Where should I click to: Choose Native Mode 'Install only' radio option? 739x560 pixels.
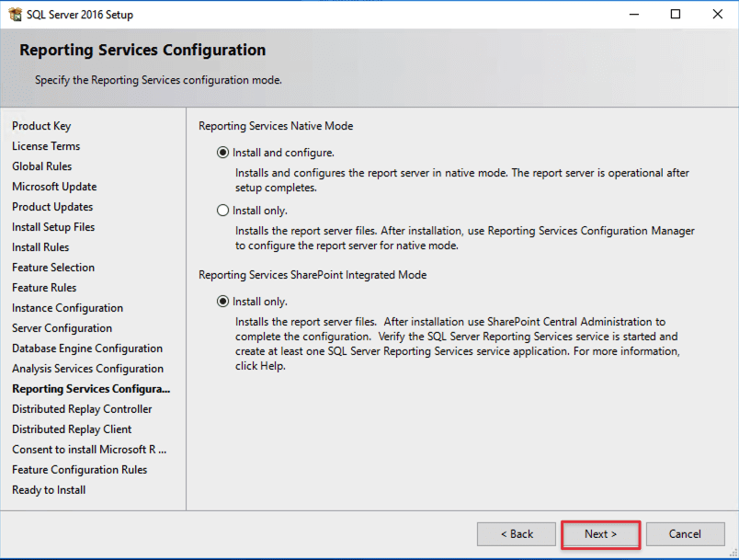(x=222, y=211)
